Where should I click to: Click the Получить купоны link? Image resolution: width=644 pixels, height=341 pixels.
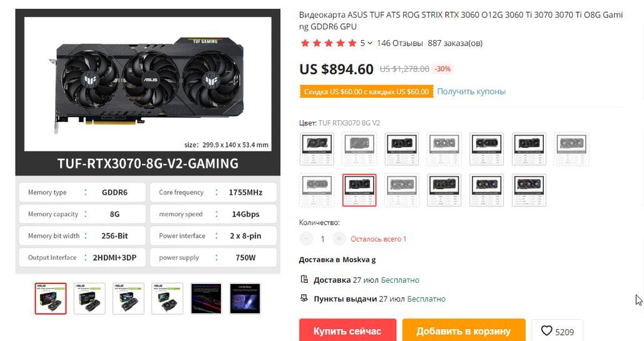click(471, 91)
